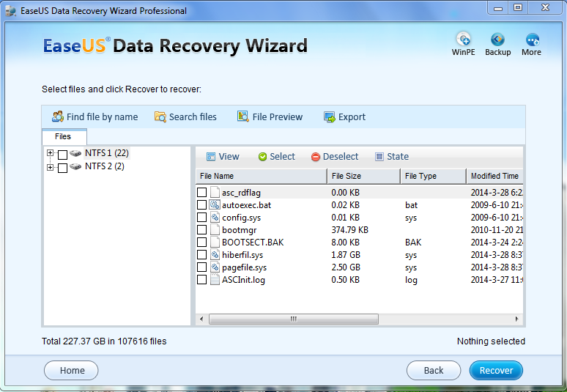
Task: Select the NTFS 1 (22) label
Action: 107,153
